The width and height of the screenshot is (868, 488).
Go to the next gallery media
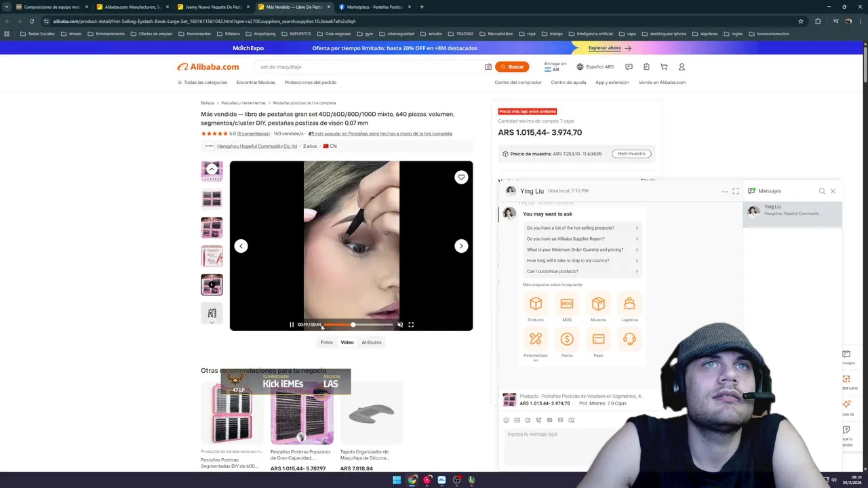461,246
